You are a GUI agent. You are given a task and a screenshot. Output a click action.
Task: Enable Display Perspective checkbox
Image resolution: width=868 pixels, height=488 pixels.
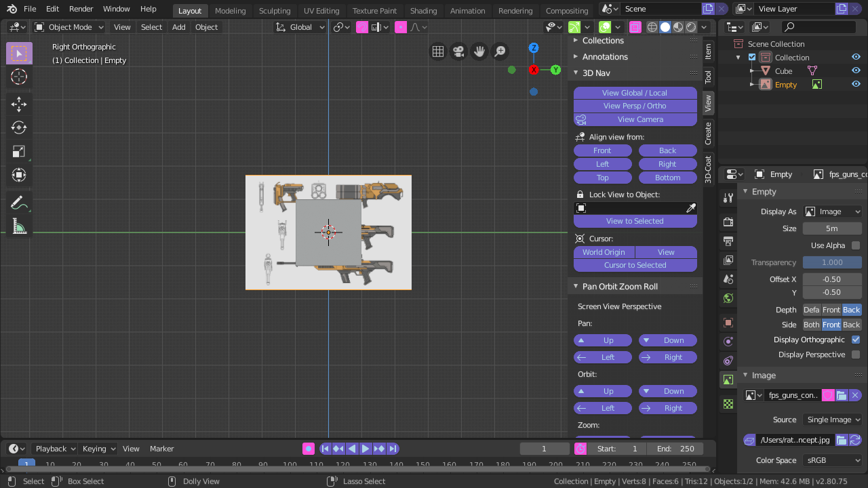[856, 354]
